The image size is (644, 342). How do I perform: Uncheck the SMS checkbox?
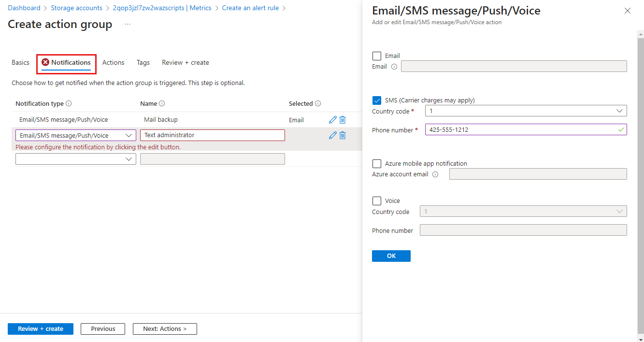(x=377, y=100)
